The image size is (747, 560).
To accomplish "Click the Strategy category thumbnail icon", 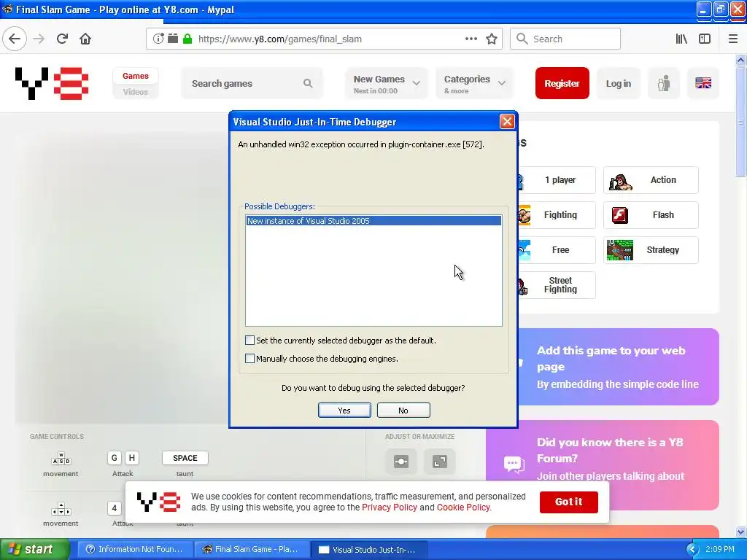I will click(620, 250).
